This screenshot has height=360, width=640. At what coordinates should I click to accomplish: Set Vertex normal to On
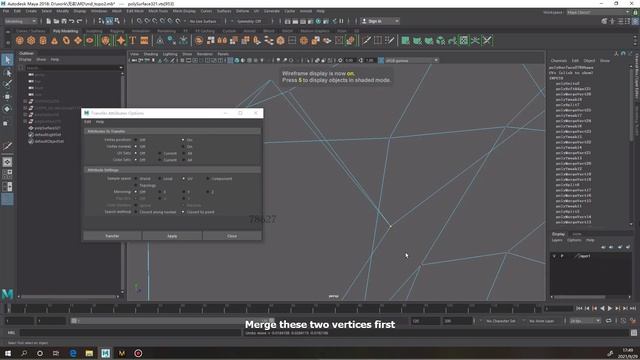pyautogui.click(x=183, y=146)
